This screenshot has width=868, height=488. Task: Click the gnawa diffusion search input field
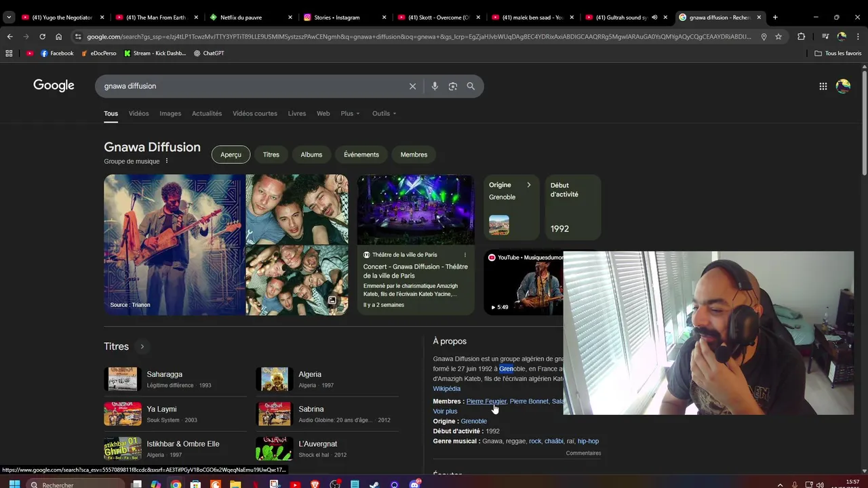(251, 86)
